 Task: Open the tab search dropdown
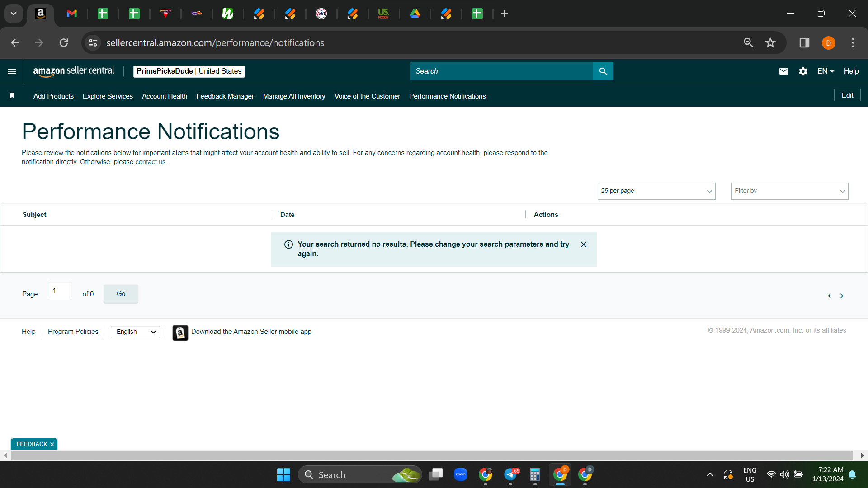click(x=14, y=14)
